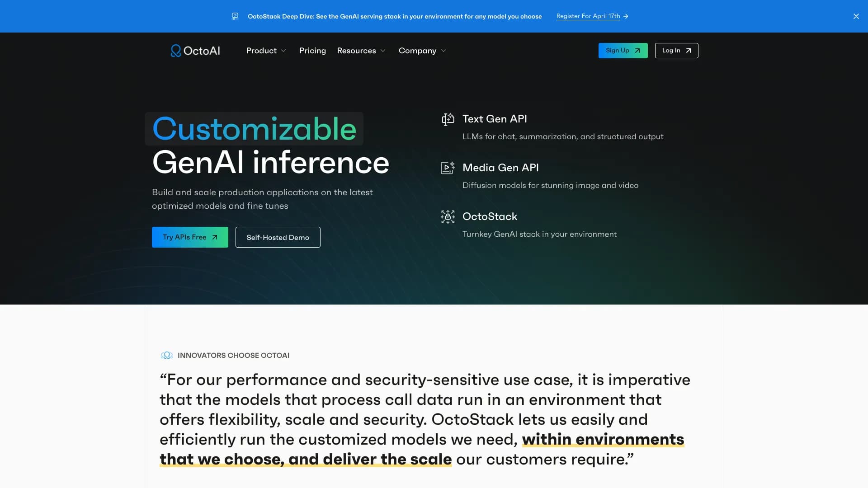Click the announcement banner presentation icon
The image size is (868, 488).
point(235,16)
